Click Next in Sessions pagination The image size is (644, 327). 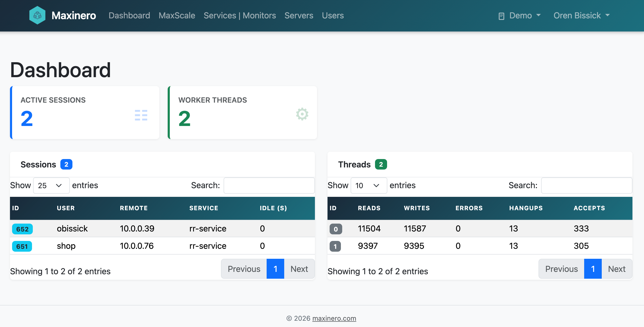pyautogui.click(x=299, y=269)
